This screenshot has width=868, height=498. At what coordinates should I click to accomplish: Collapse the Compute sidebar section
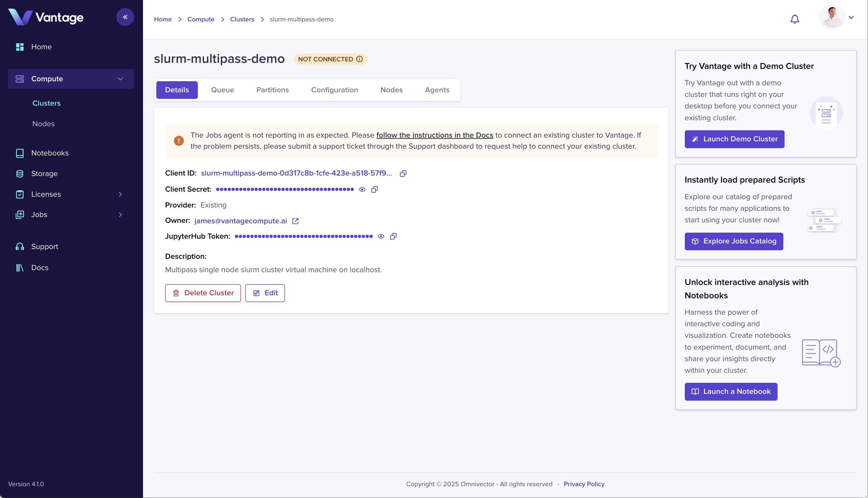click(120, 79)
